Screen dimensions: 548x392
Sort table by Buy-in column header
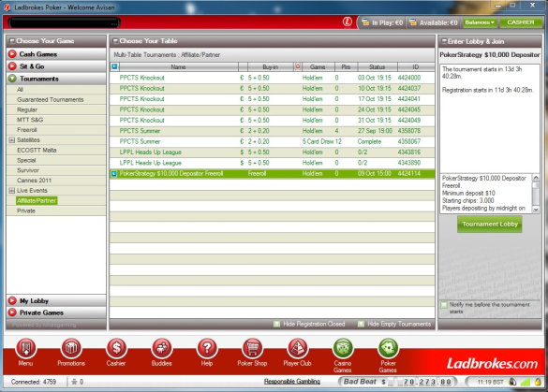pyautogui.click(x=270, y=66)
